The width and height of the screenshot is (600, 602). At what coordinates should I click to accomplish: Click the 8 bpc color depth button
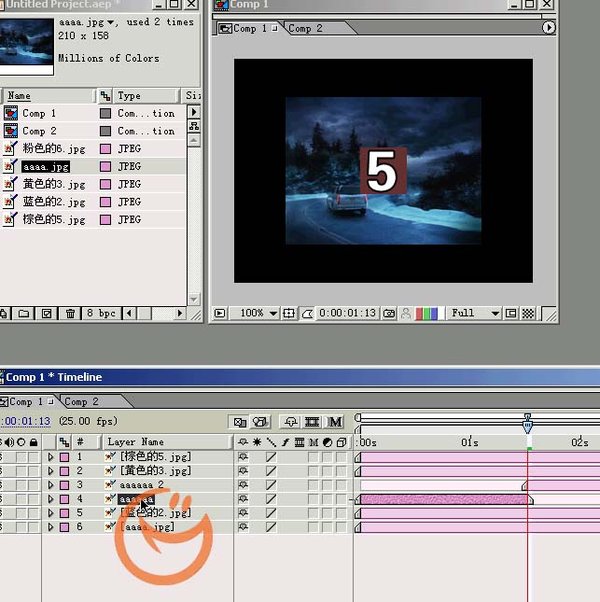coord(102,314)
